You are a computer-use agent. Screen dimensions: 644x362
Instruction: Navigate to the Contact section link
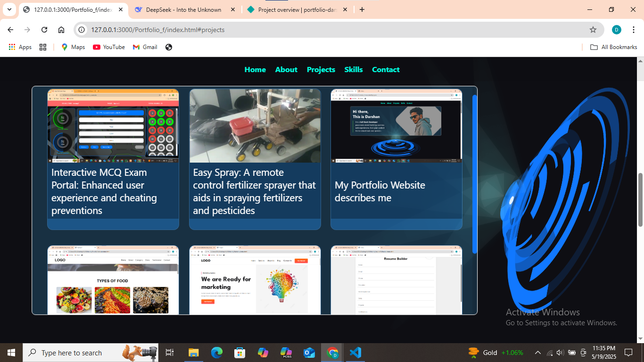(x=386, y=69)
